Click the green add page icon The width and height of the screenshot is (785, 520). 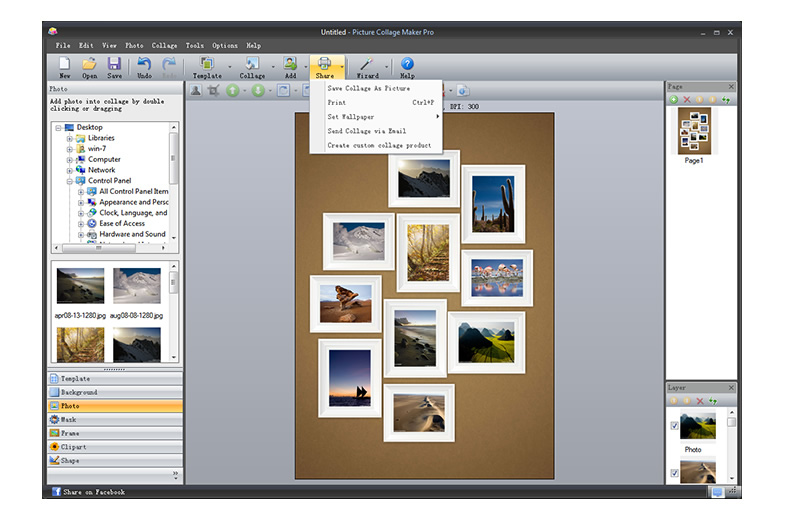674,100
